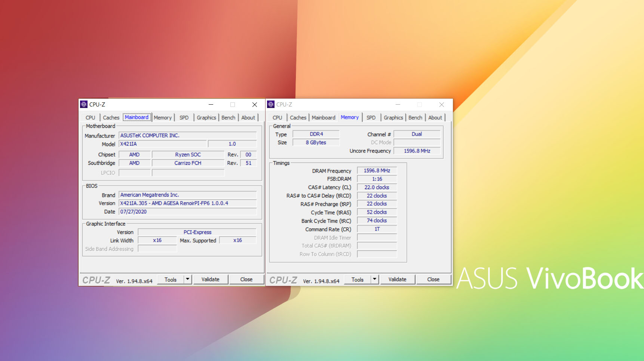Click the southbridge Carrizo FCH field

point(188,163)
